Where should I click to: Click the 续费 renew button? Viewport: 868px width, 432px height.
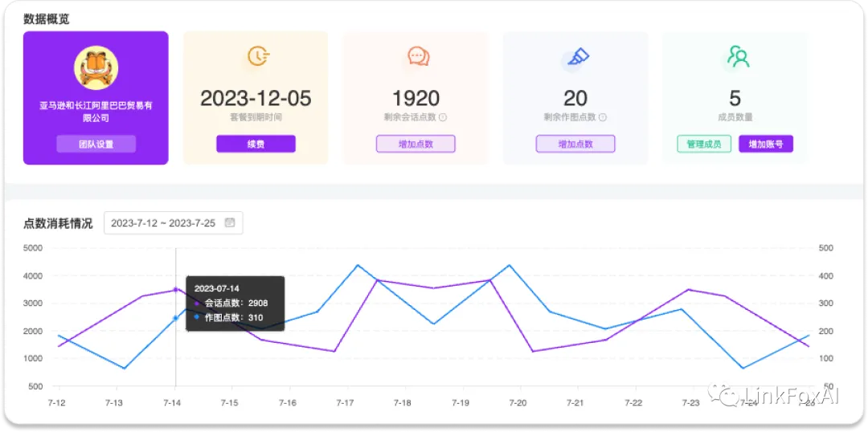point(256,144)
